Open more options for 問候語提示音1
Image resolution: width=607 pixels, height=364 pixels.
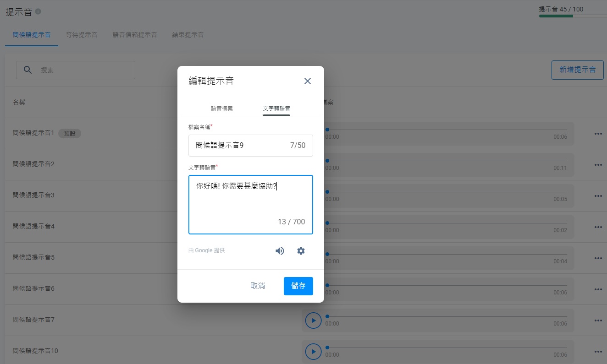[598, 133]
